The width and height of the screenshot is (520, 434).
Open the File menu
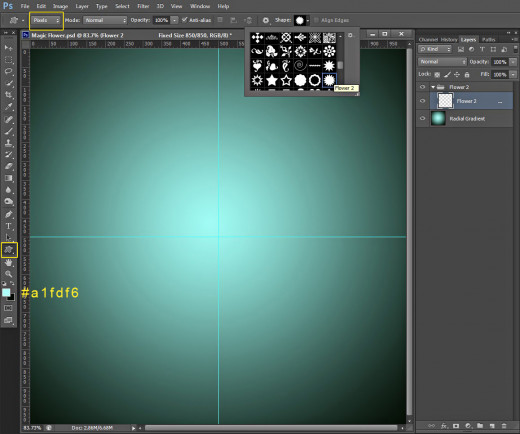[x=25, y=6]
